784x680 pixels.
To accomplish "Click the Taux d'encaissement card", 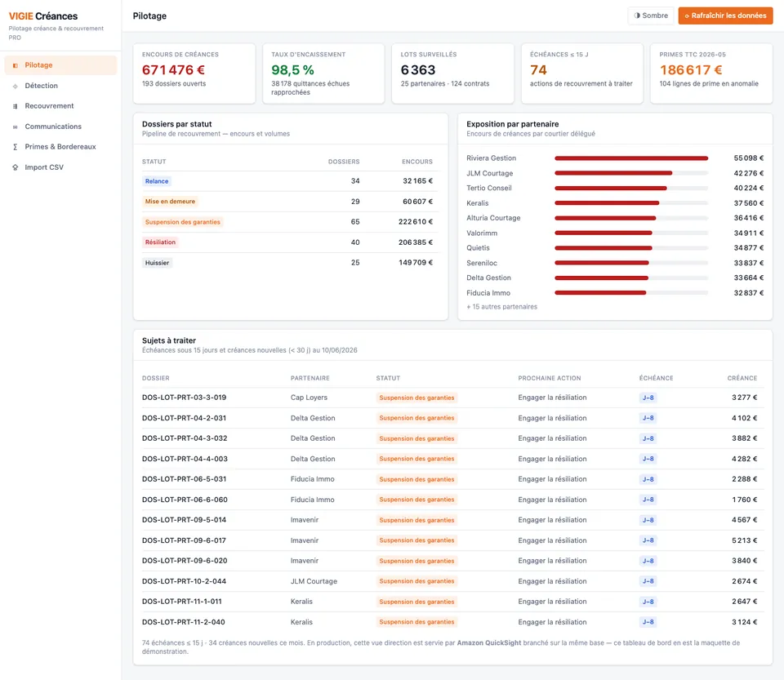I will click(323, 73).
